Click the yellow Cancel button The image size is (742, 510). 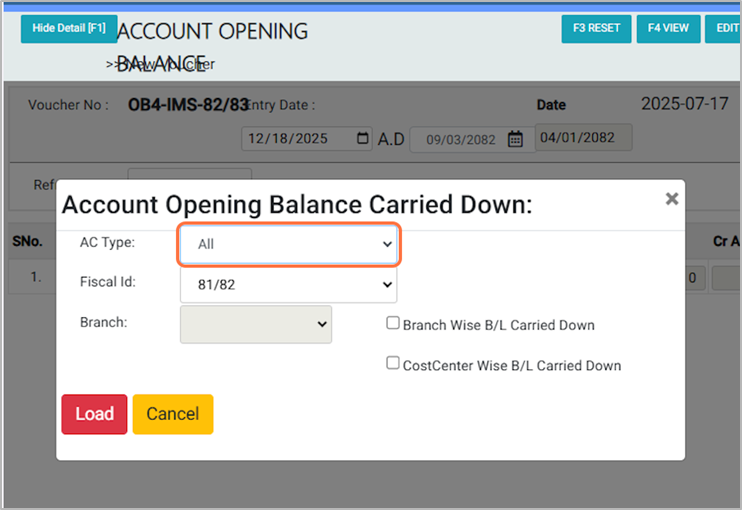(x=172, y=414)
